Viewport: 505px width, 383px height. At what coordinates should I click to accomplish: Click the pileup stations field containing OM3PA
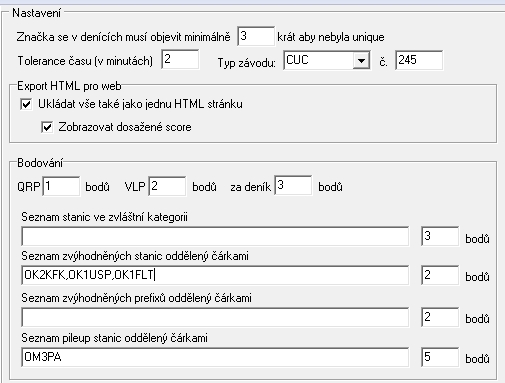pos(215,357)
